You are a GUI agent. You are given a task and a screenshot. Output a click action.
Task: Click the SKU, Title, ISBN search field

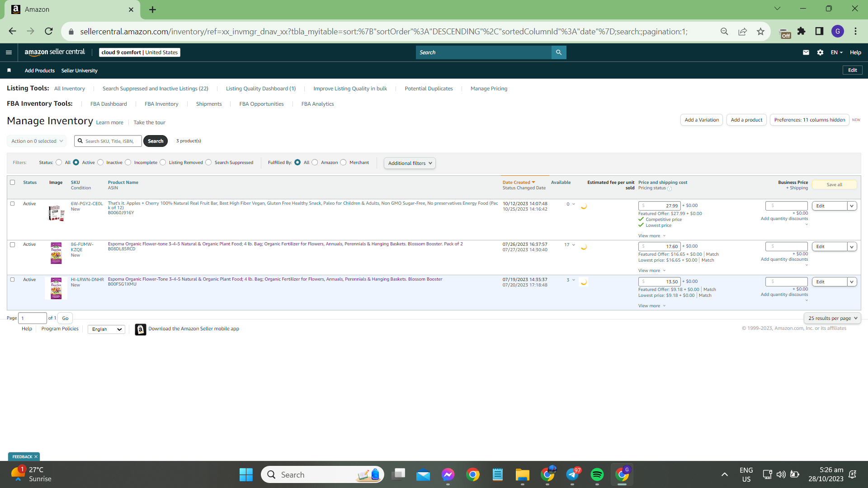coord(108,141)
